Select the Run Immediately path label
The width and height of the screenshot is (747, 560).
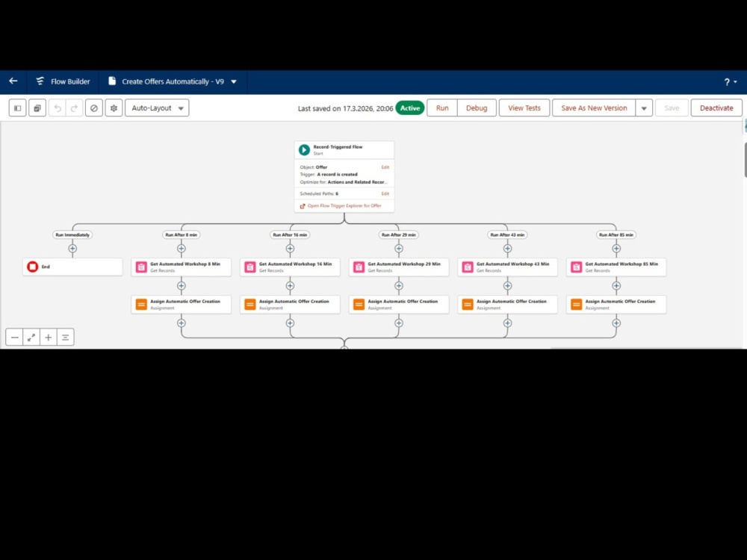pos(72,234)
